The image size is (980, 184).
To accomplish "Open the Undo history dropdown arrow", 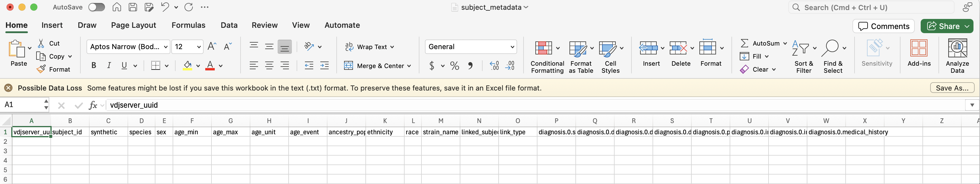I will click(x=176, y=7).
